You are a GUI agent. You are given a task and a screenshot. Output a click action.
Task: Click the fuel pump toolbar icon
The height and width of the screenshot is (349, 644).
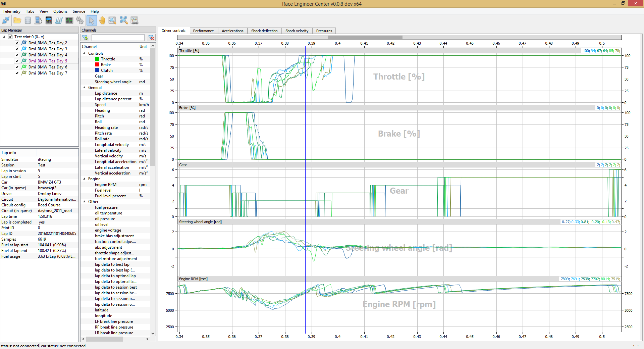tap(38, 20)
